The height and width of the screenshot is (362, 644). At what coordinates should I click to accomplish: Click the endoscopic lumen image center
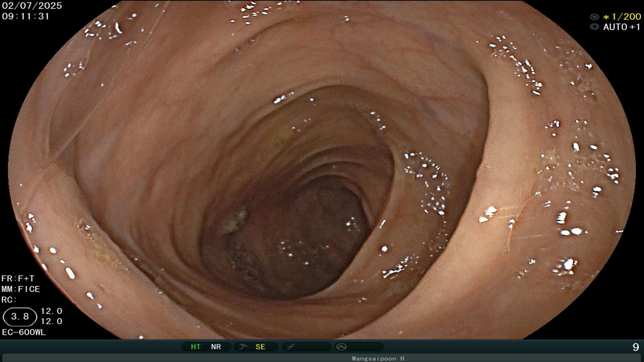click(x=322, y=170)
